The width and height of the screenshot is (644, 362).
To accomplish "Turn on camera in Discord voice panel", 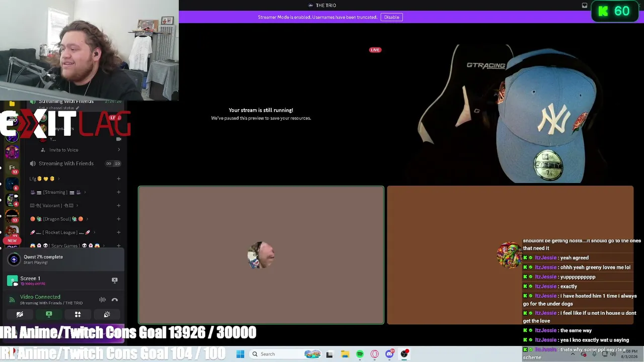I will click(x=20, y=314).
